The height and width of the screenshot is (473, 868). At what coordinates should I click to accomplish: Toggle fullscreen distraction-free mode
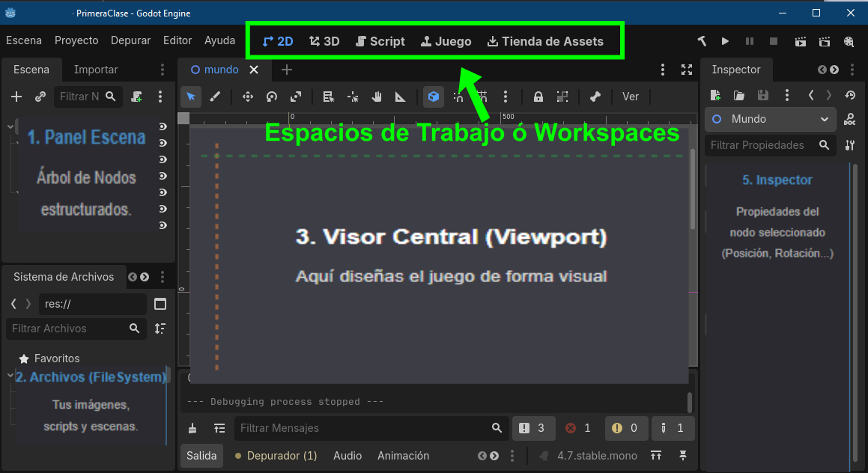(x=687, y=70)
